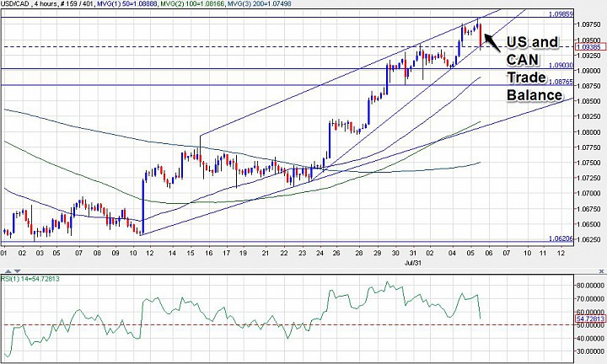
Task: Click the Jul/31 date label under the axis
Action: click(412, 262)
